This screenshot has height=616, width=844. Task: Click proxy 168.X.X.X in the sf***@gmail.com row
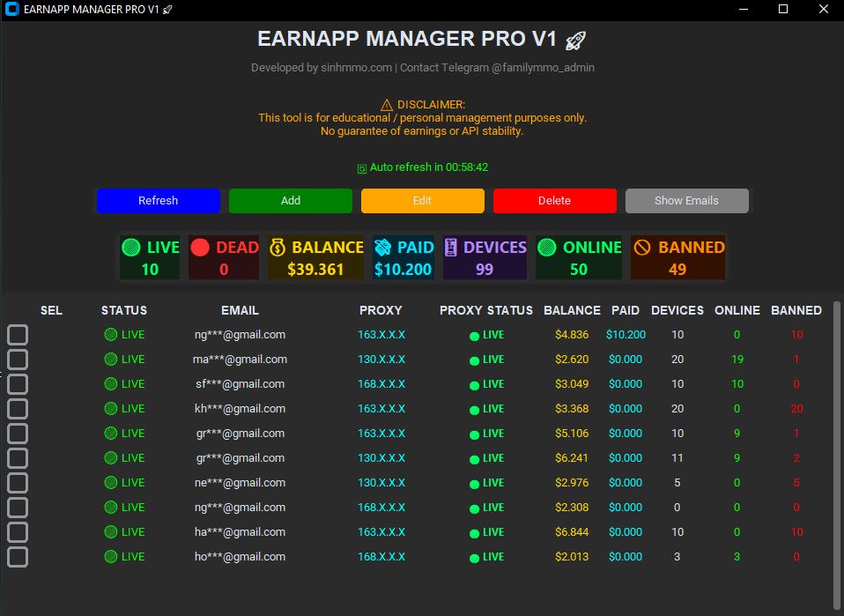pos(381,384)
